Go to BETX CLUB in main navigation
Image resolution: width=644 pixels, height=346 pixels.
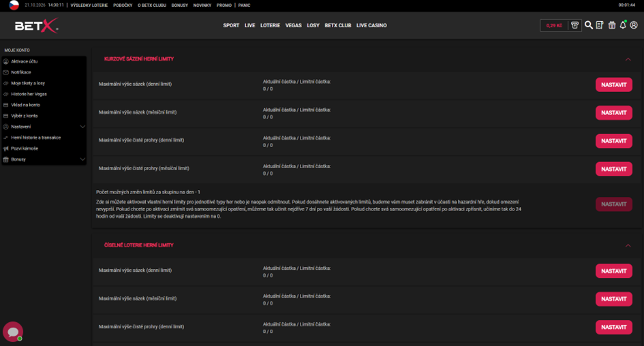coord(337,25)
